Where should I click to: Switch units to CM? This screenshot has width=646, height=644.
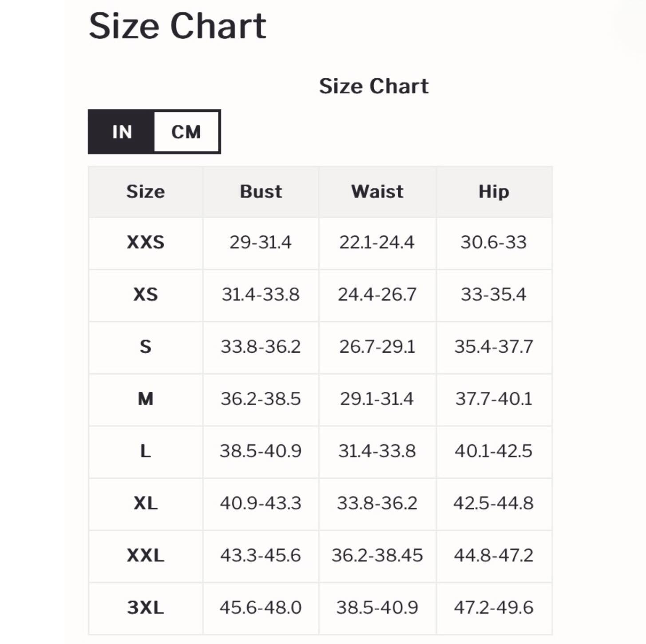pos(186,132)
